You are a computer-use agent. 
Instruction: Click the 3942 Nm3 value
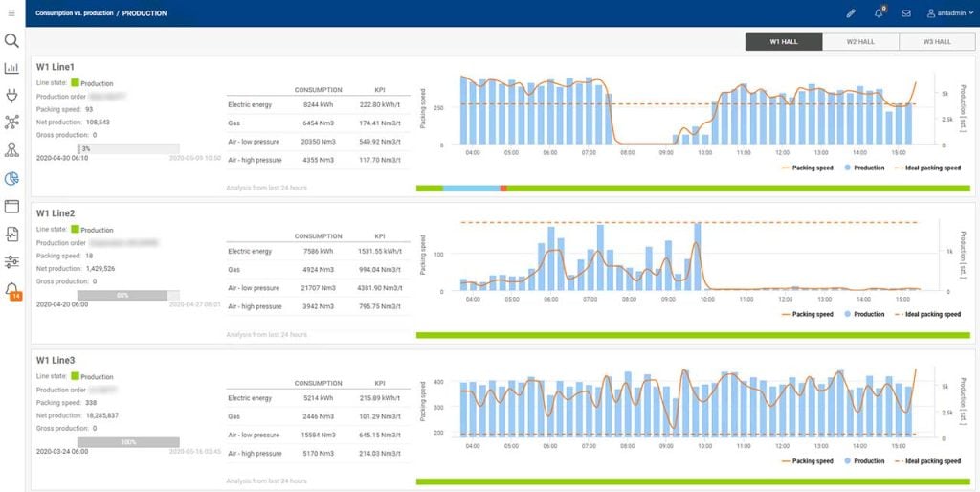click(x=319, y=307)
